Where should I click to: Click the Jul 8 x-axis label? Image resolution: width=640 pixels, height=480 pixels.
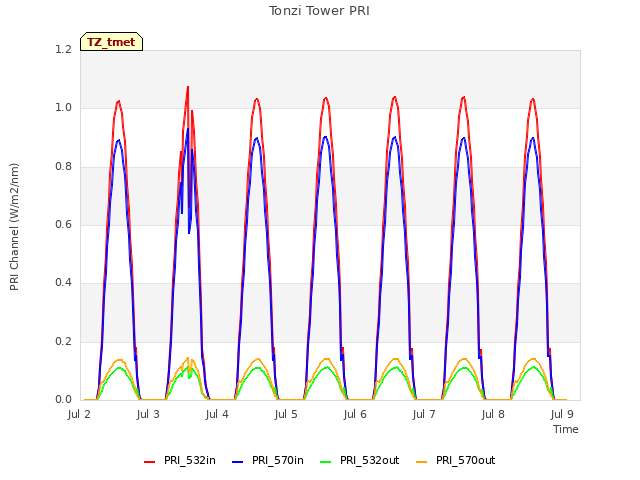[x=493, y=414]
